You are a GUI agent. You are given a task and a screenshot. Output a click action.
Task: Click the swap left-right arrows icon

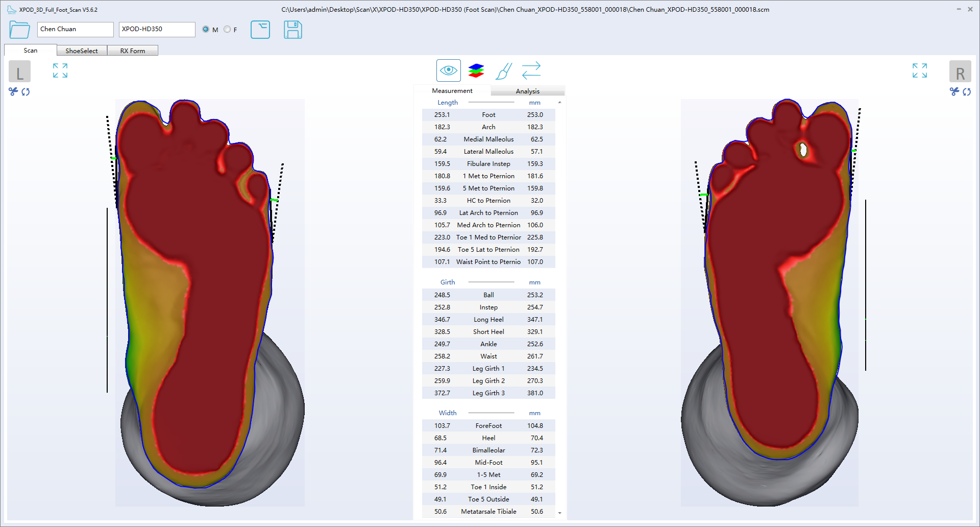[x=531, y=70]
